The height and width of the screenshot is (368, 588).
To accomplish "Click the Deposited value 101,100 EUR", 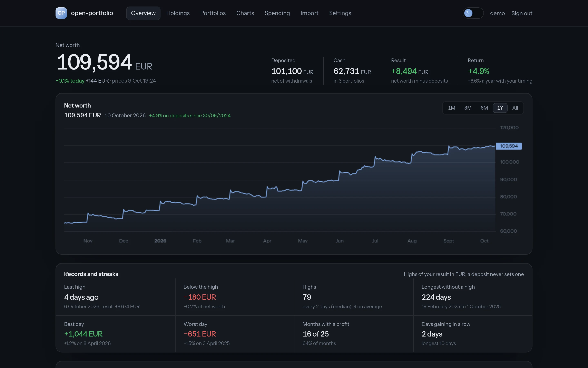I will click(292, 71).
